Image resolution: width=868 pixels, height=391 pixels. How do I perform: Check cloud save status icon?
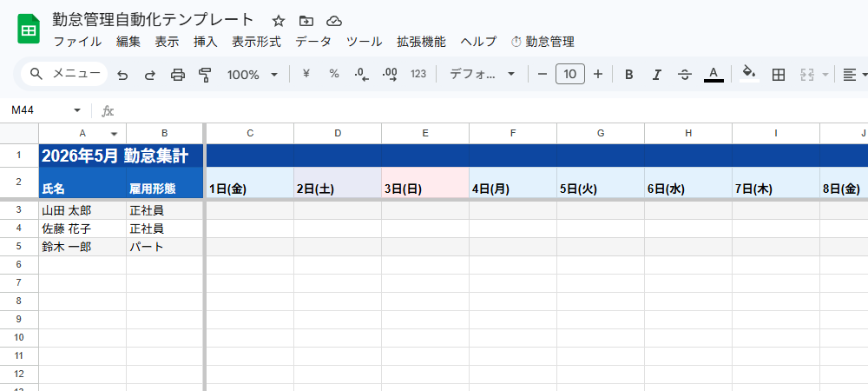334,21
